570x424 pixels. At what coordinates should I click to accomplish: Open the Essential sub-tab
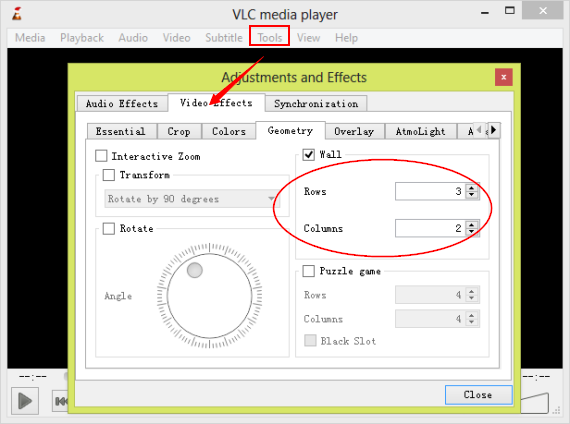[121, 131]
